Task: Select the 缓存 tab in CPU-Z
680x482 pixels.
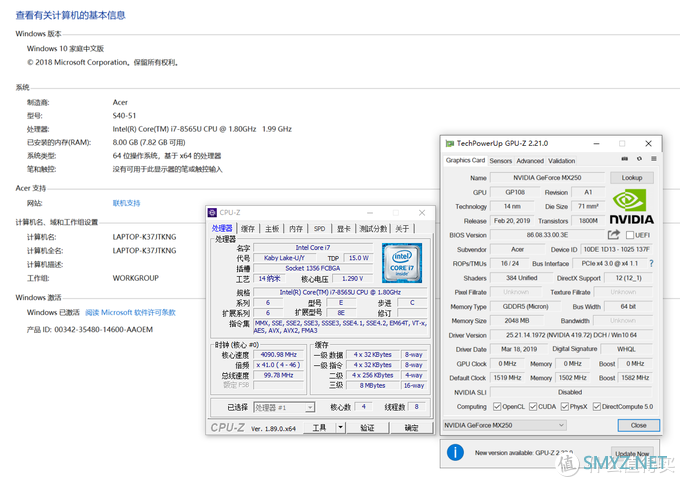Action: click(248, 229)
